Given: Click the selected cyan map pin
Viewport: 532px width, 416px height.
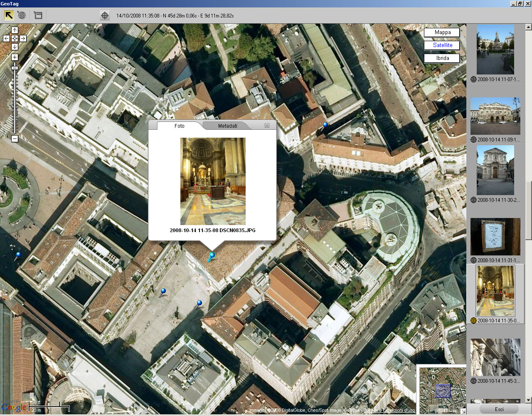Looking at the screenshot, I should click(212, 257).
